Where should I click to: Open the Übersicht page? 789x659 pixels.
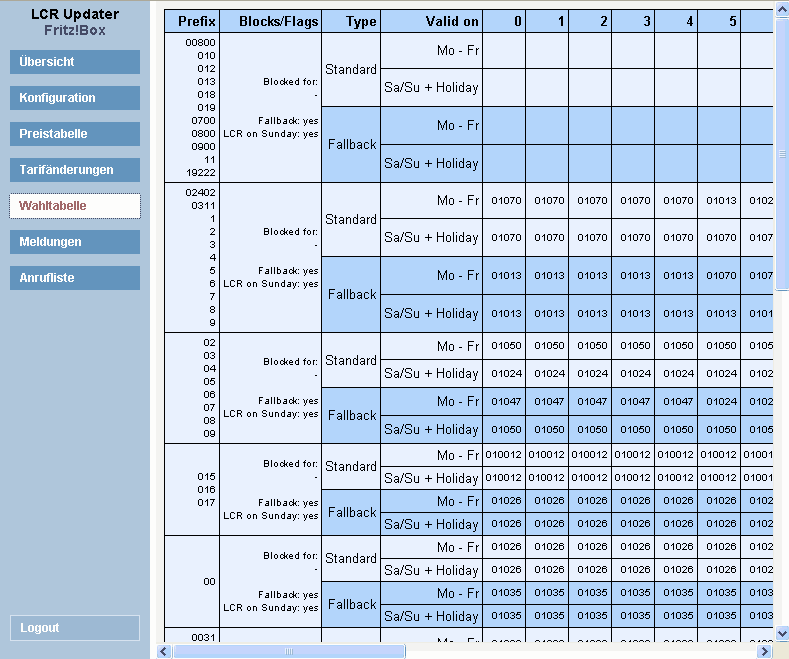pos(75,62)
